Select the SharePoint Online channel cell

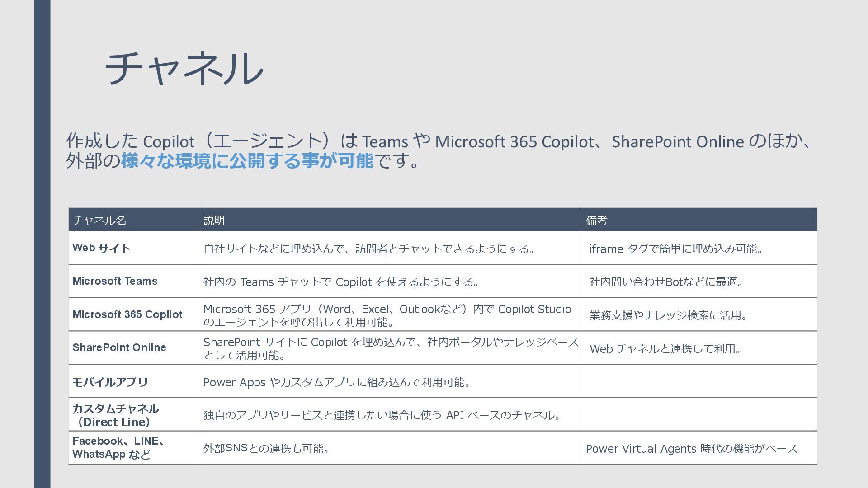[x=134, y=347]
